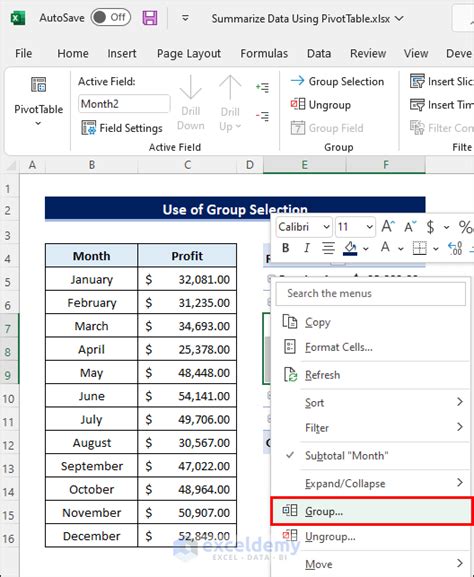
Task: Click the Collapse Field icon
Action: tap(263, 116)
